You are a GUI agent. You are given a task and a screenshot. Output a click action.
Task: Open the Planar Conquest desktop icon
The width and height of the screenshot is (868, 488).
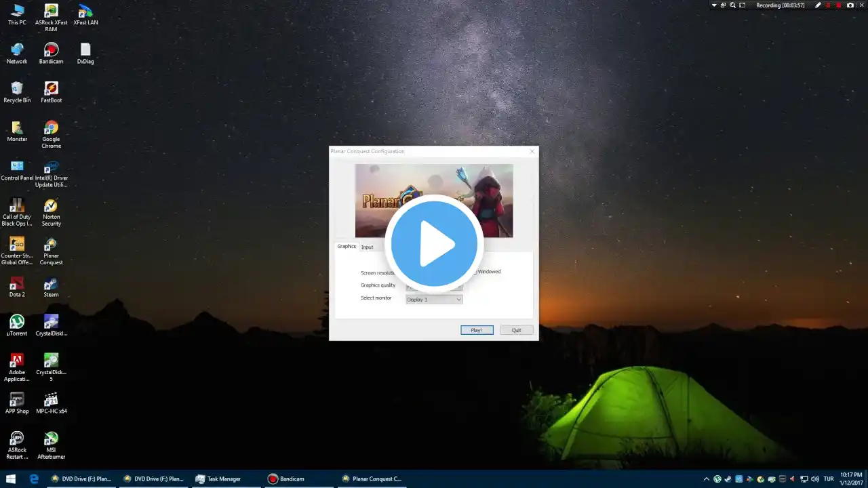[x=51, y=251]
